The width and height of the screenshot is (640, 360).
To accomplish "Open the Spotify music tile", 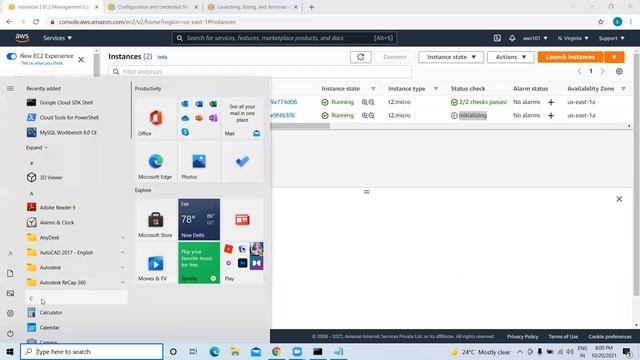I will coord(199,263).
